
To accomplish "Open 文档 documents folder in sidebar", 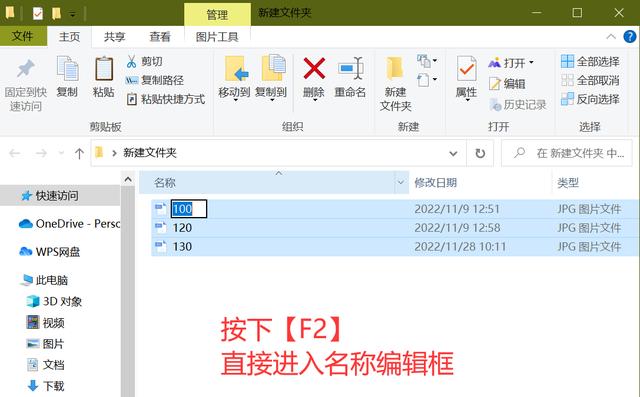I will pos(45,365).
